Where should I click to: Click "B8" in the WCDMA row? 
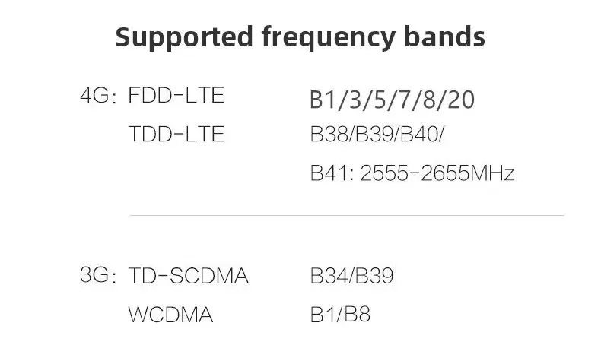coord(358,315)
